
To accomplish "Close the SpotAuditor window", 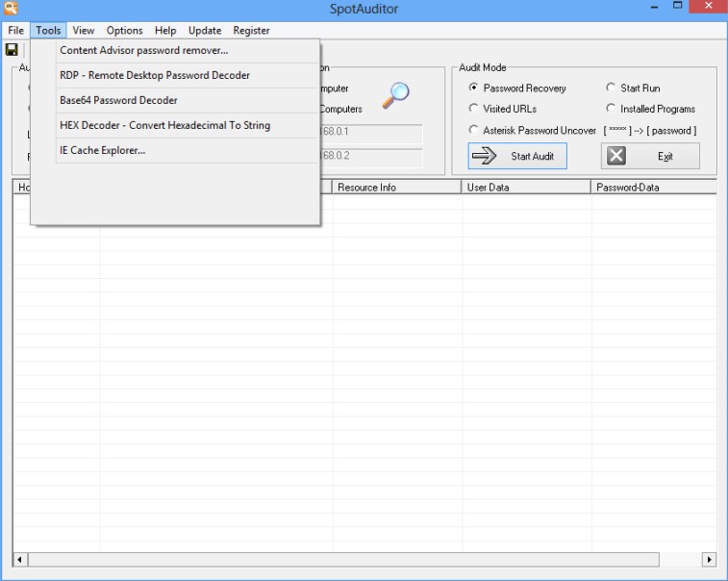I will [709, 7].
